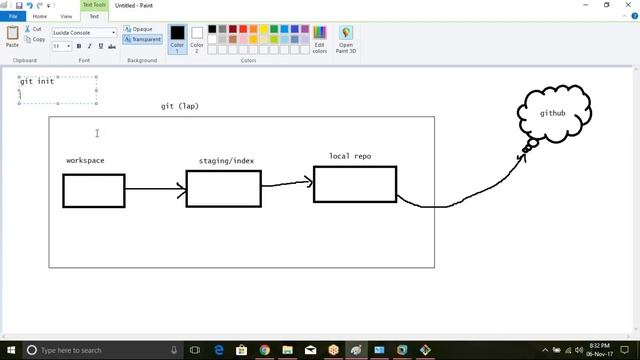Pick the pink swatch in second row
Viewport: 640px width, 360px height.
click(x=243, y=39)
